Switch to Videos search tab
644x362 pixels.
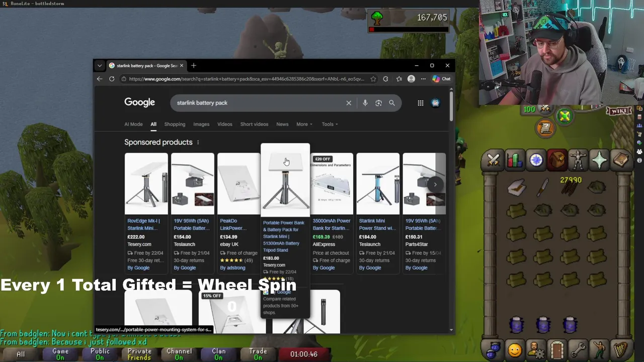tap(225, 124)
